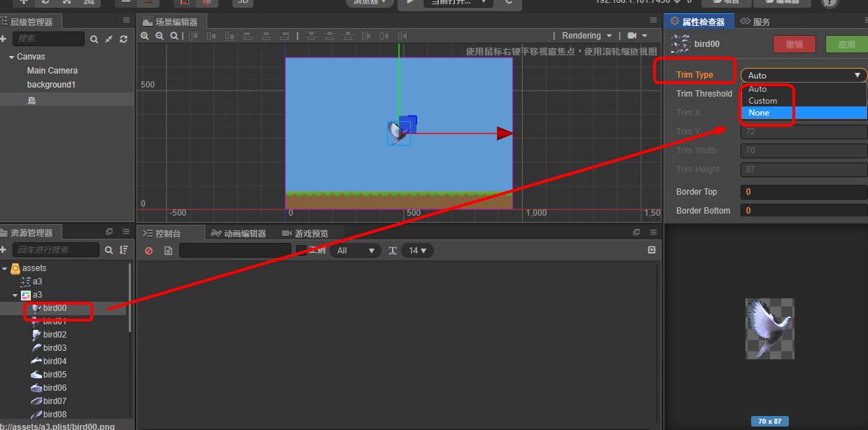Reset scene zoom with the plain magnifier icon
Viewport: 868px width, 430px height.
[174, 36]
